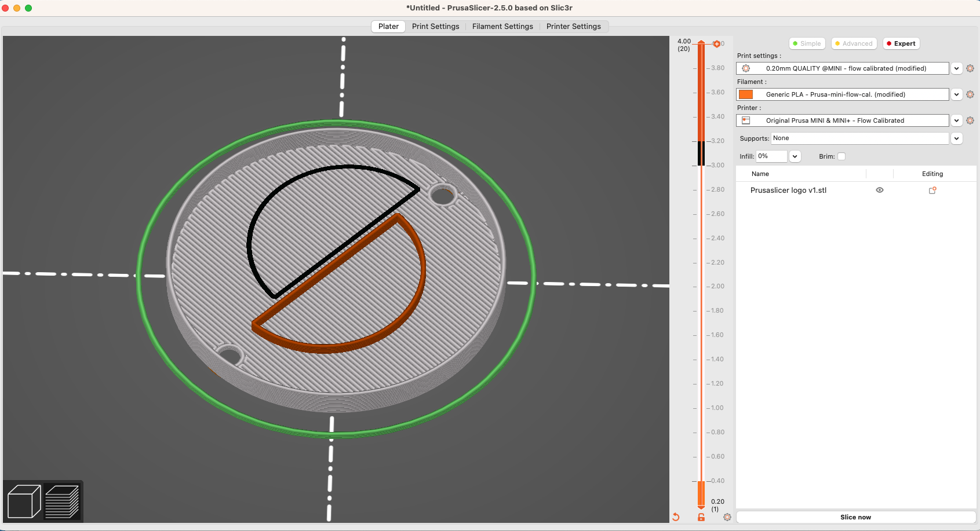Switch to 3D editor view cube icon
This screenshot has width=980, height=531.
(x=24, y=501)
